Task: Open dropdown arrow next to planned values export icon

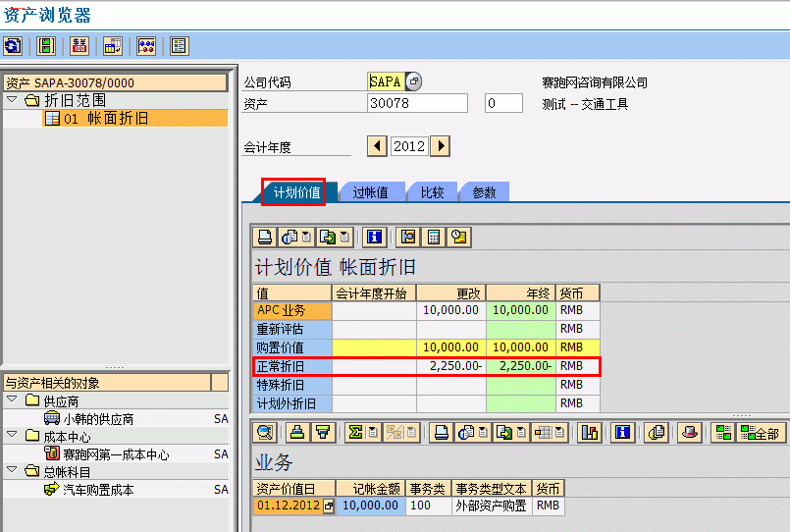Action: [x=344, y=237]
